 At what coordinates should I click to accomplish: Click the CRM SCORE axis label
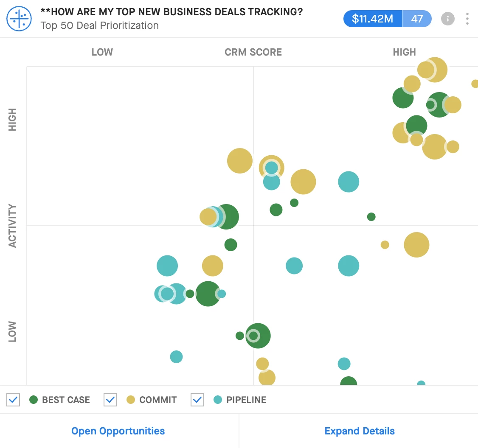[x=253, y=52]
